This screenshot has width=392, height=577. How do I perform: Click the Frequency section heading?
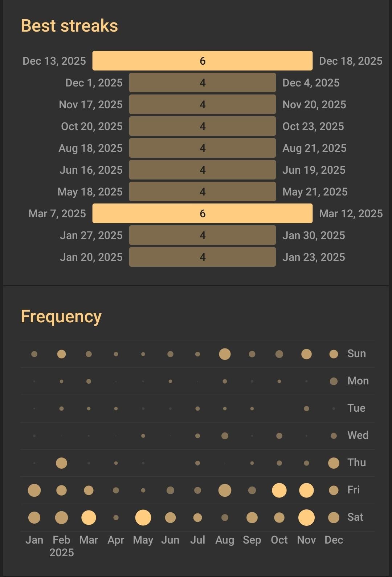pos(61,316)
